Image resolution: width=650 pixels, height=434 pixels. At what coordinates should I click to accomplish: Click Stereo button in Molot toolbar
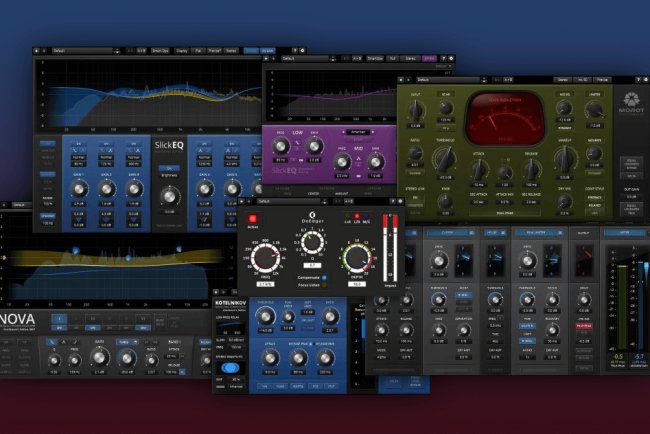pyautogui.click(x=563, y=79)
